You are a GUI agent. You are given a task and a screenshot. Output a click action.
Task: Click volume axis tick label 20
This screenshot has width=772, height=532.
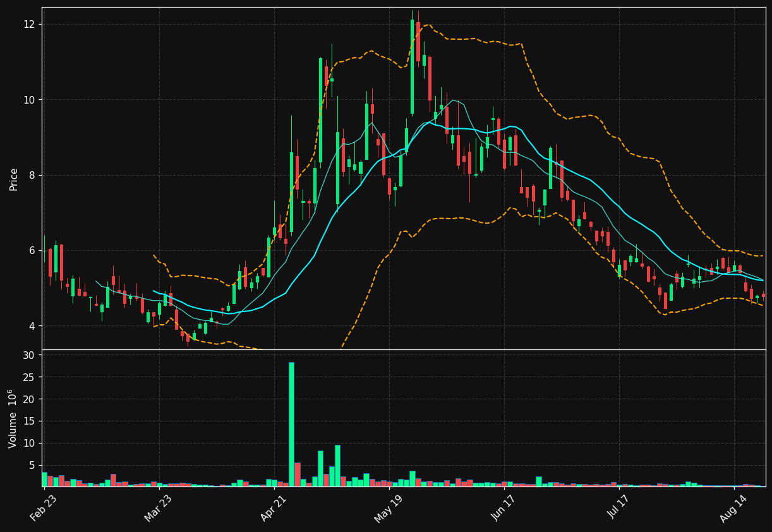coord(28,399)
